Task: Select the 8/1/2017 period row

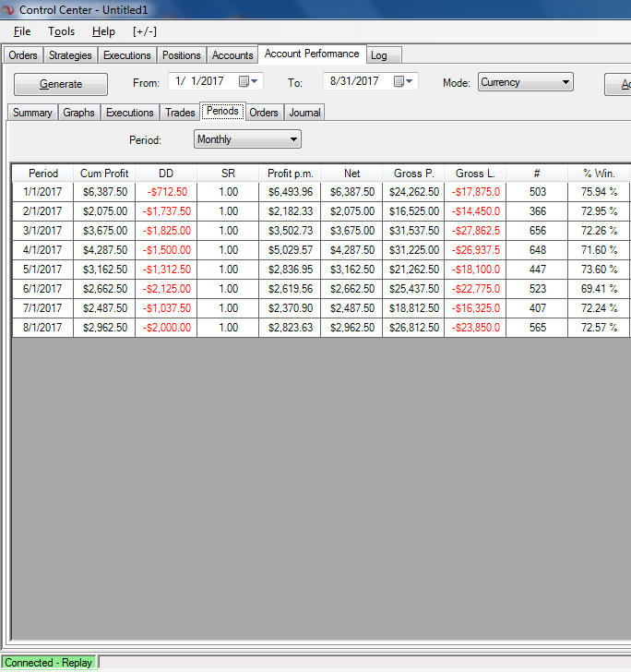Action: [321, 328]
